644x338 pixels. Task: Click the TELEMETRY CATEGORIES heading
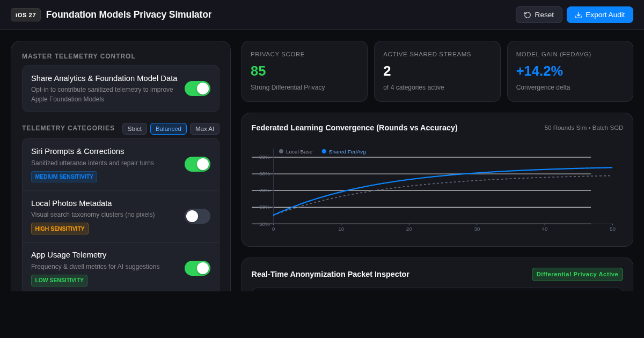68,128
